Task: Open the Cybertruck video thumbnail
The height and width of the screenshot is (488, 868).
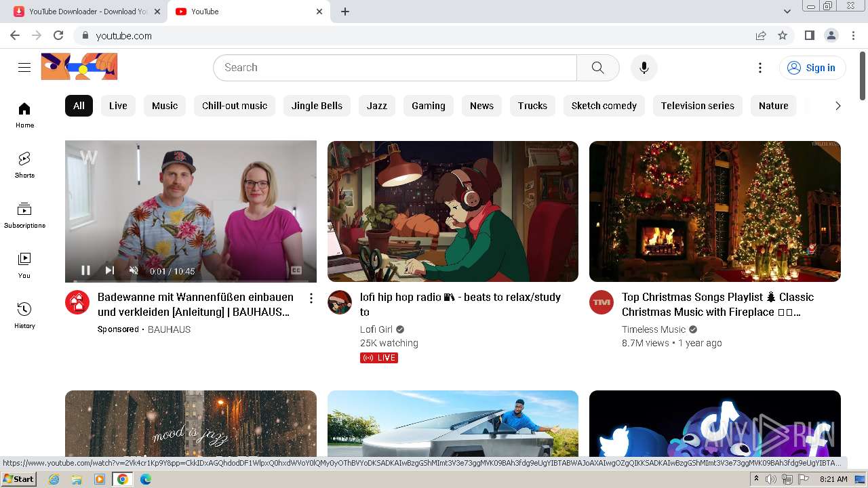Action: point(453,424)
